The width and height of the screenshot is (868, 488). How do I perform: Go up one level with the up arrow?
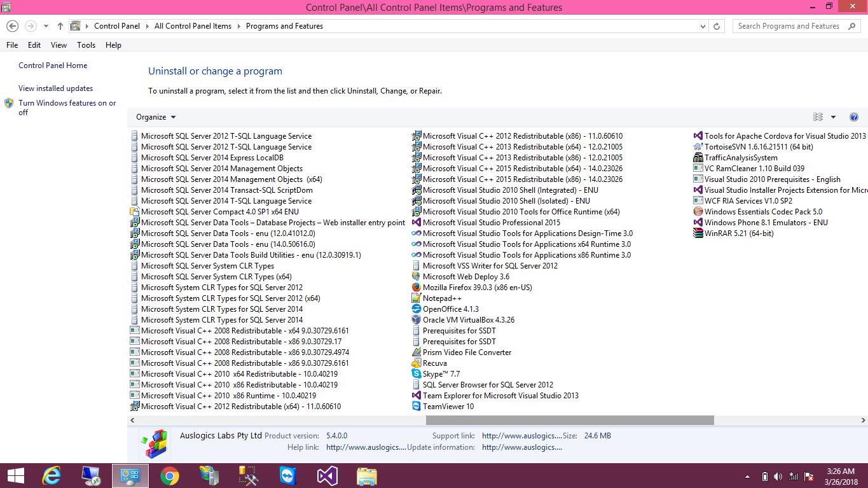[60, 26]
